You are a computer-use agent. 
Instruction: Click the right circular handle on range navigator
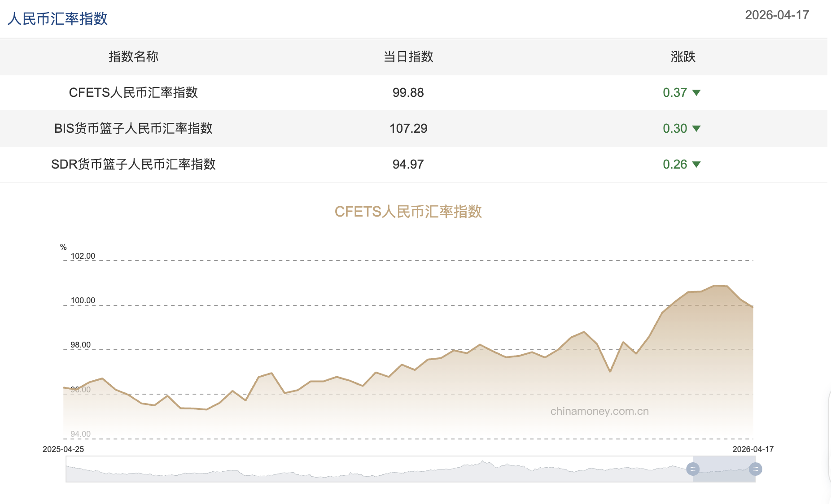point(756,469)
